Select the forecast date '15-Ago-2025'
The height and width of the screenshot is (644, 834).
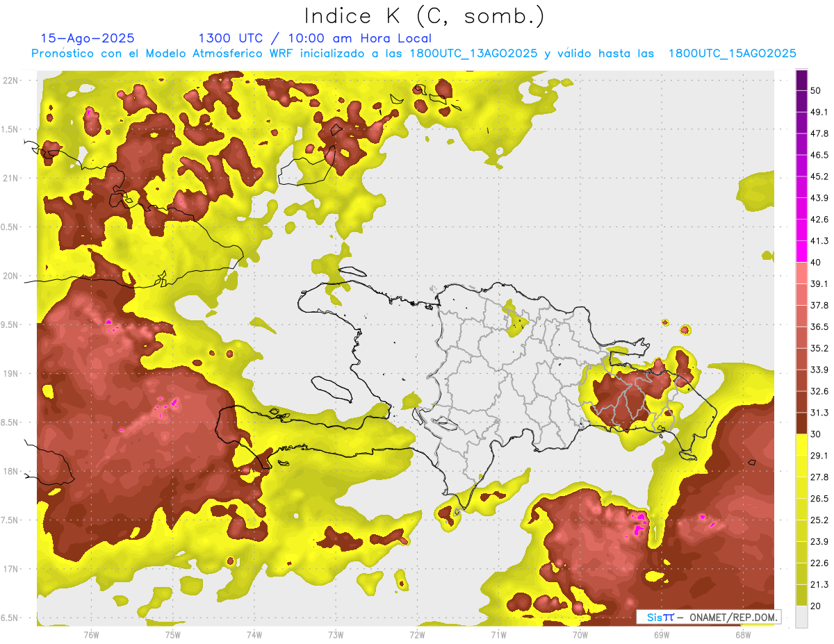tap(88, 38)
